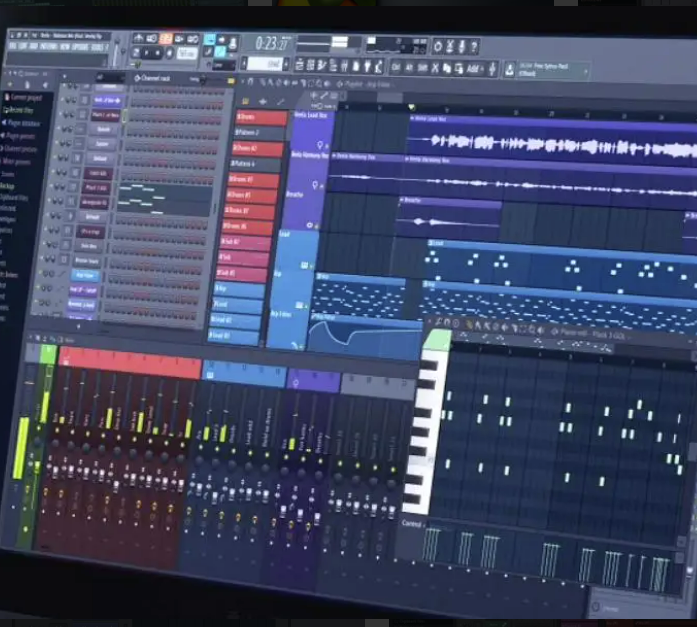Open the Add dropdown in toolbar
Screen dimensions: 697x627
[474, 69]
